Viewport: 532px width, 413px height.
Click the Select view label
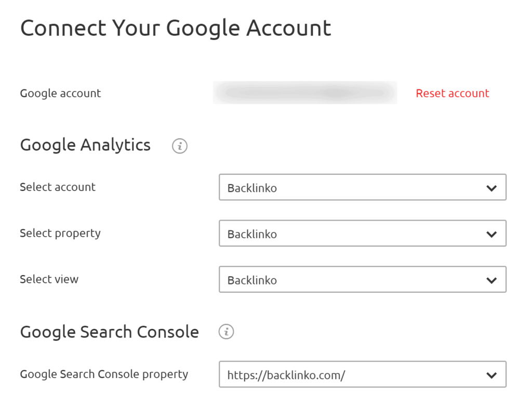pyautogui.click(x=49, y=279)
